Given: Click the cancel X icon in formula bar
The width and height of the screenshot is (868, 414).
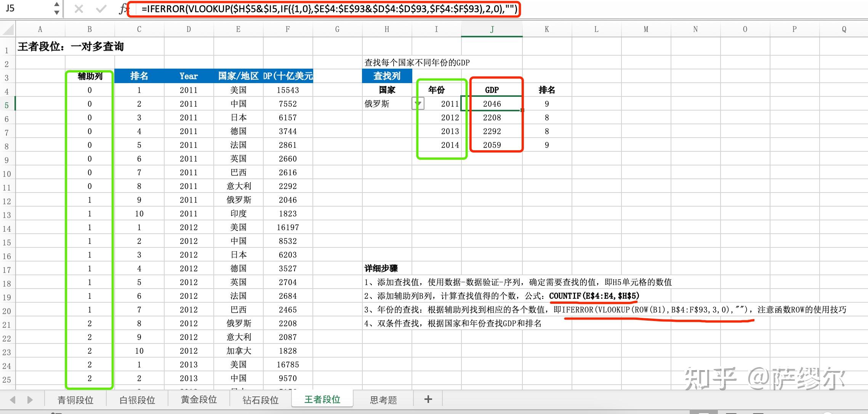Looking at the screenshot, I should click(x=79, y=9).
